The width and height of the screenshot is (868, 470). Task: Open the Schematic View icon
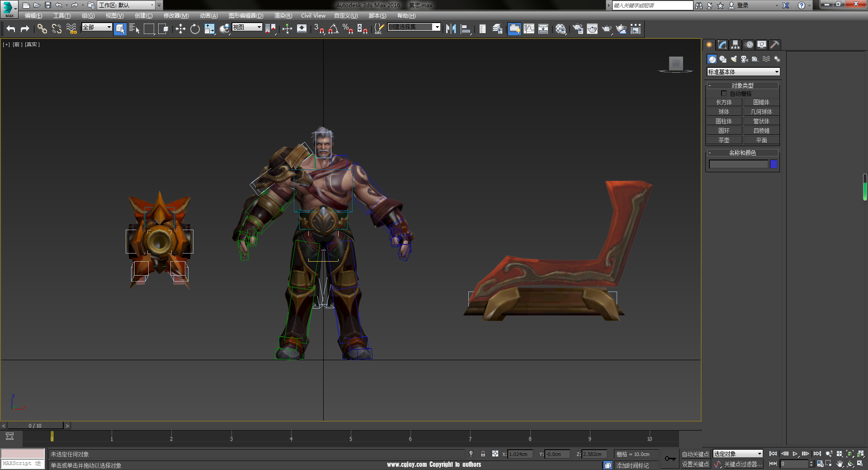coord(543,29)
